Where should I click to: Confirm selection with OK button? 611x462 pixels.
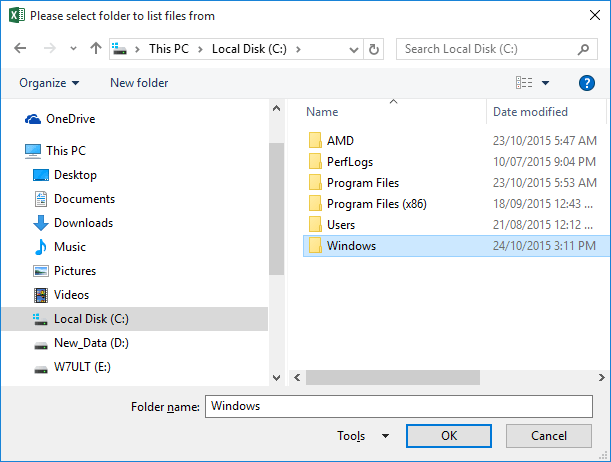tap(449, 436)
